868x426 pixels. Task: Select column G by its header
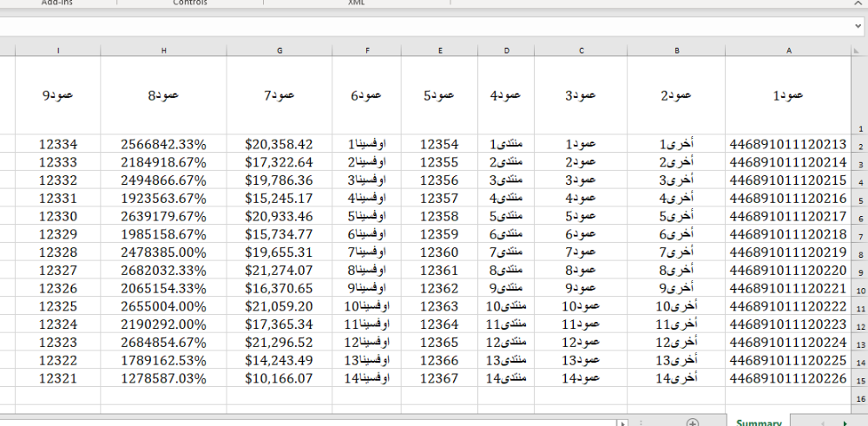tap(279, 50)
